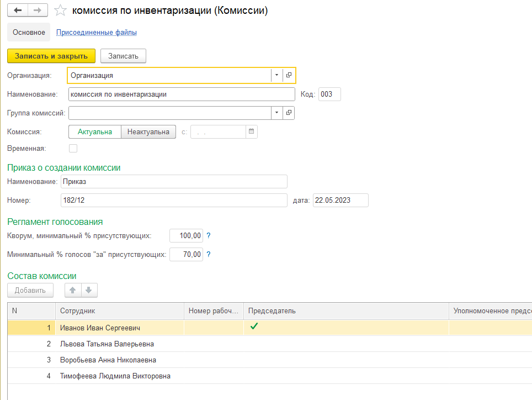
Task: Open the calendar picker next to date field
Action: point(252,131)
